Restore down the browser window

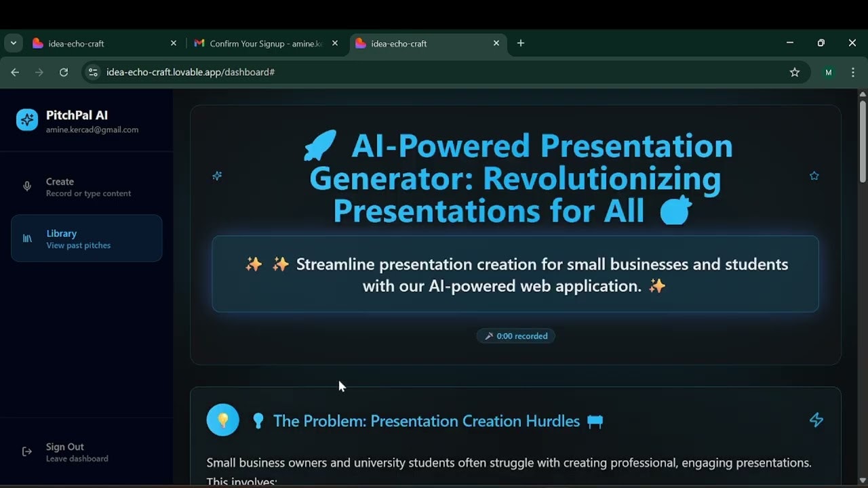[821, 43]
